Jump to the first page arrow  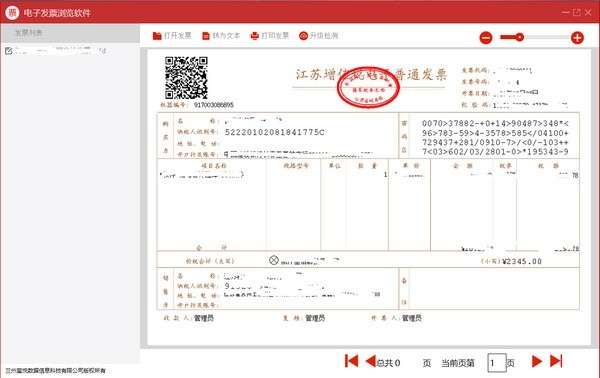tap(351, 361)
